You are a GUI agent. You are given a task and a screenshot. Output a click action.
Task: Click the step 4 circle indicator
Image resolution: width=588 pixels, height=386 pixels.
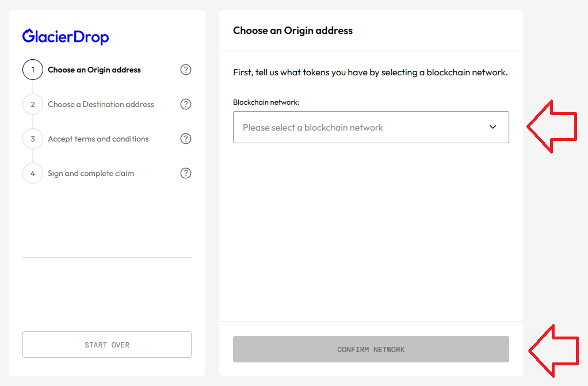(x=33, y=173)
